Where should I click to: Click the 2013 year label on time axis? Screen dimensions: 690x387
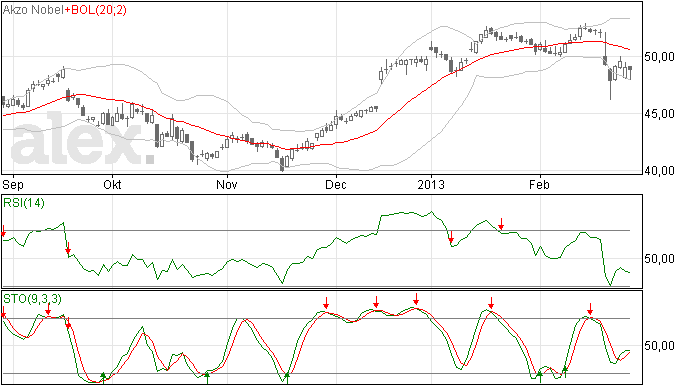point(431,184)
